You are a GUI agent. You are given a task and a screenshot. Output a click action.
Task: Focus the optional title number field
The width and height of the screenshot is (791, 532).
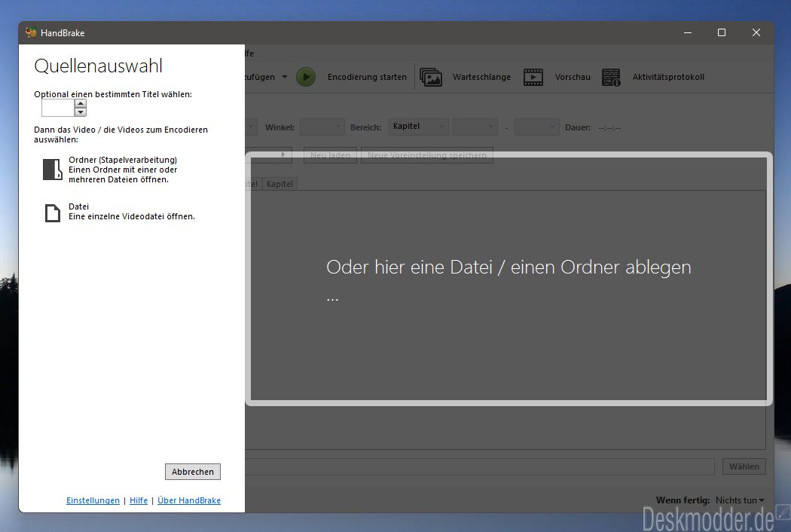58,108
